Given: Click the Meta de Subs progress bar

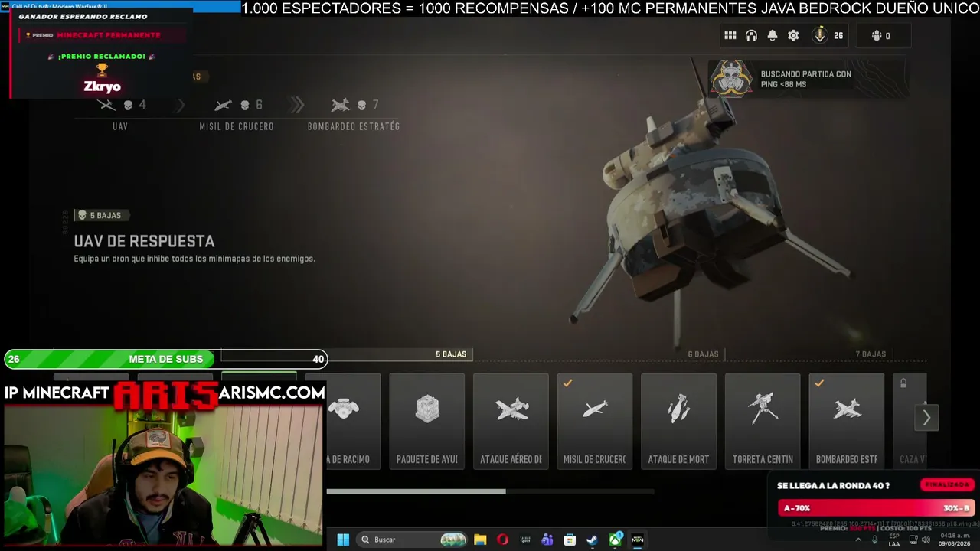Looking at the screenshot, I should click(x=165, y=359).
